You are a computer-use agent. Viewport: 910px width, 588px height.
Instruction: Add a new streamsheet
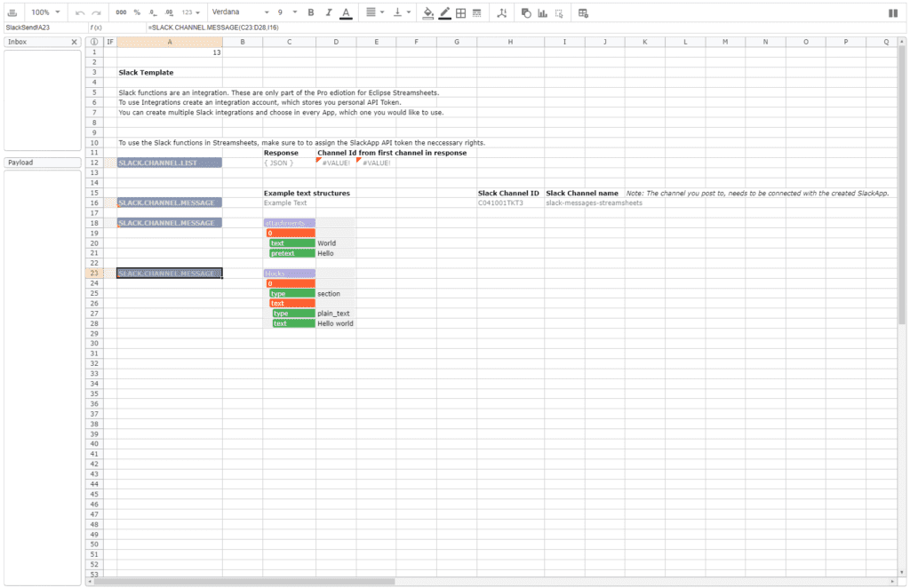click(583, 12)
